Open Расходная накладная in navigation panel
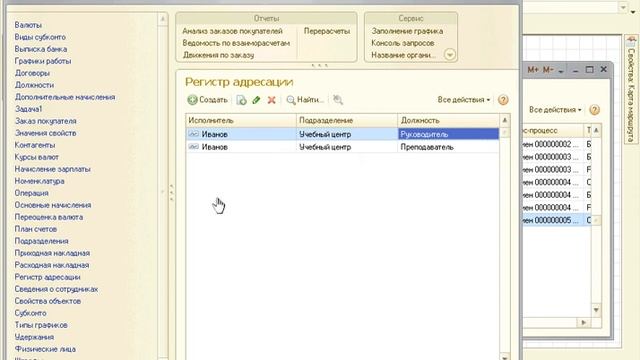 point(52,265)
